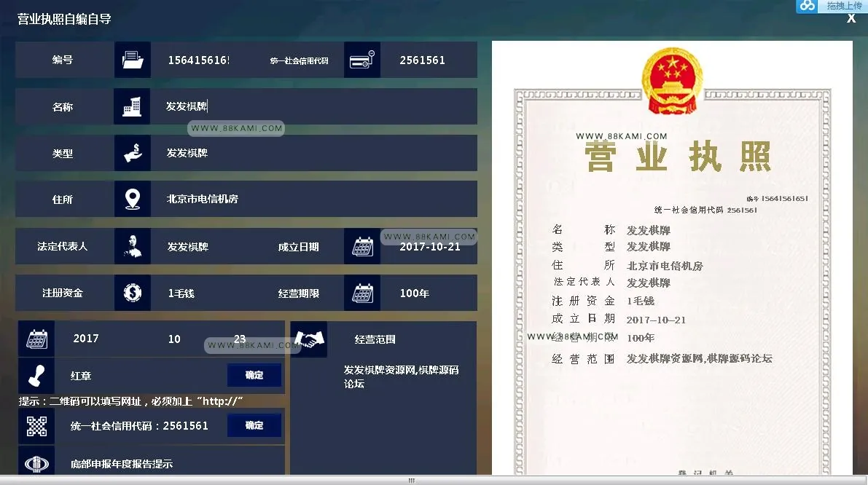Click the 经营期限 field showing 100年
The image size is (868, 485).
click(x=429, y=293)
